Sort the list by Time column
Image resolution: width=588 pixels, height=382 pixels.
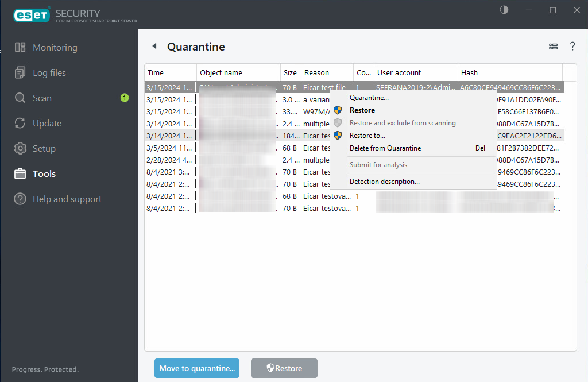[154, 72]
